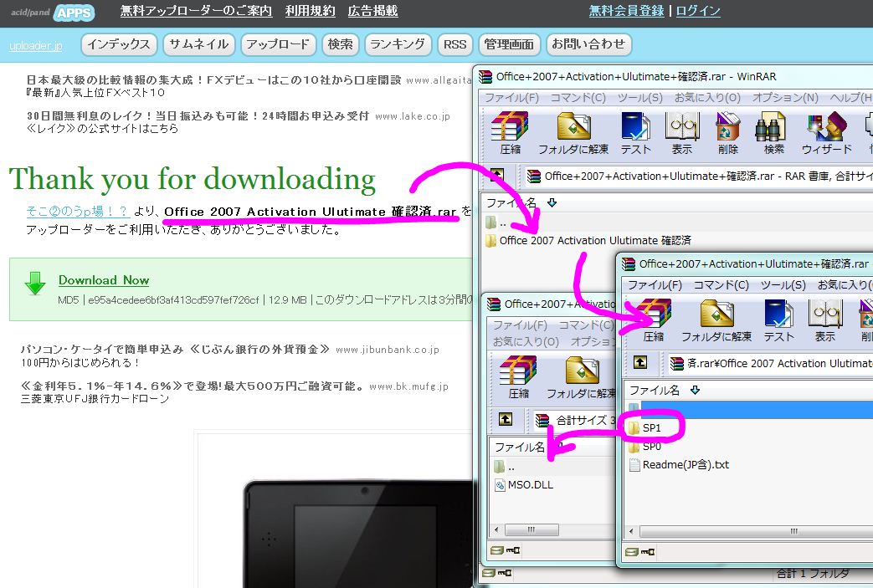Open 無料アップローダーのご案内 link
The width and height of the screenshot is (873, 588).
pos(196,11)
